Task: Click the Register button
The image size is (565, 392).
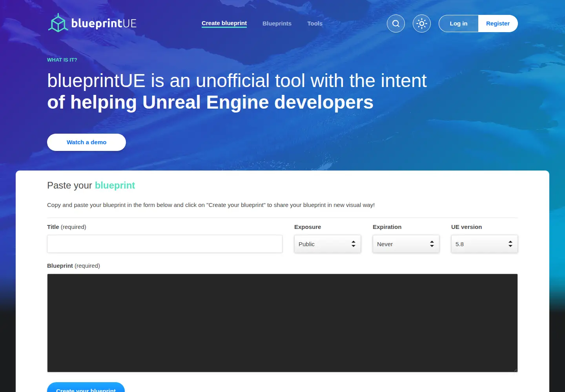Action: (x=498, y=24)
